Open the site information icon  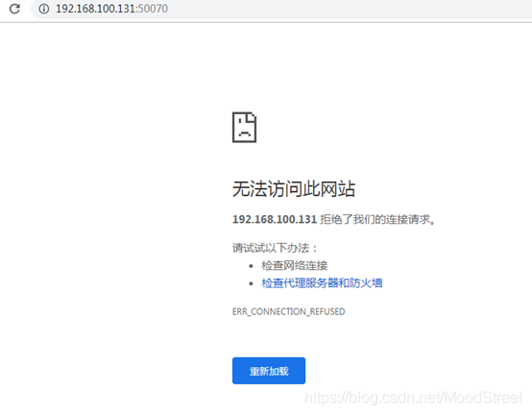tap(44, 9)
